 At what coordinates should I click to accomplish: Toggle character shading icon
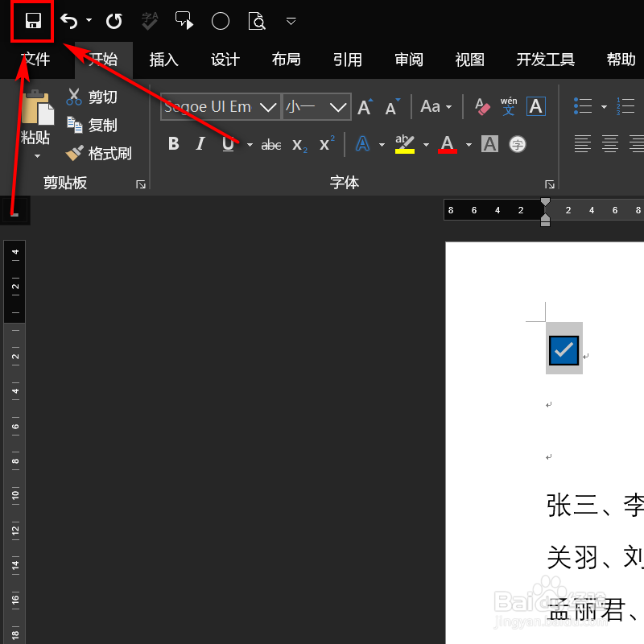point(490,144)
